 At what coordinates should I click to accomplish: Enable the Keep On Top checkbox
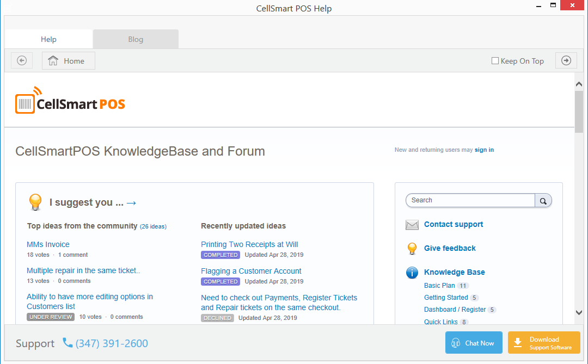495,61
